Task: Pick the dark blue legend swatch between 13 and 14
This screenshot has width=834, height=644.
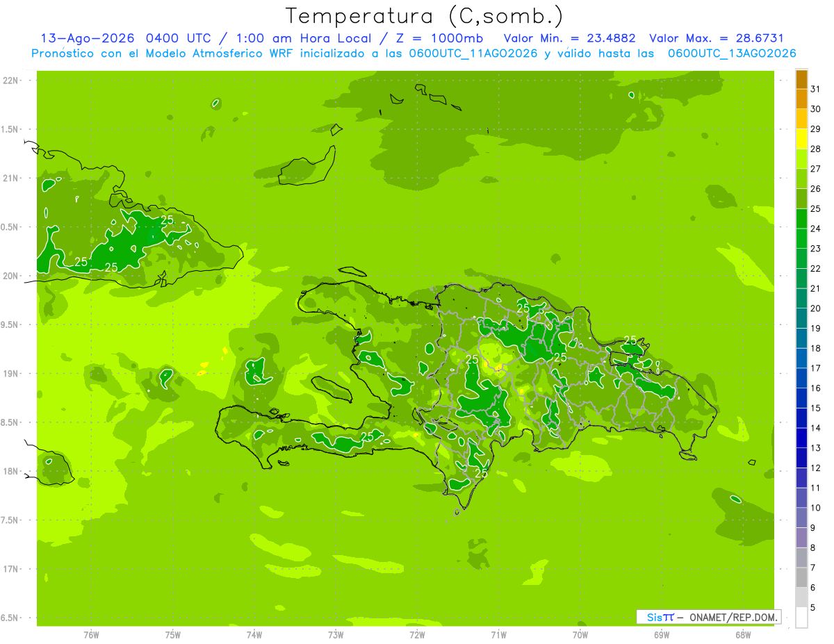Action: click(x=801, y=438)
